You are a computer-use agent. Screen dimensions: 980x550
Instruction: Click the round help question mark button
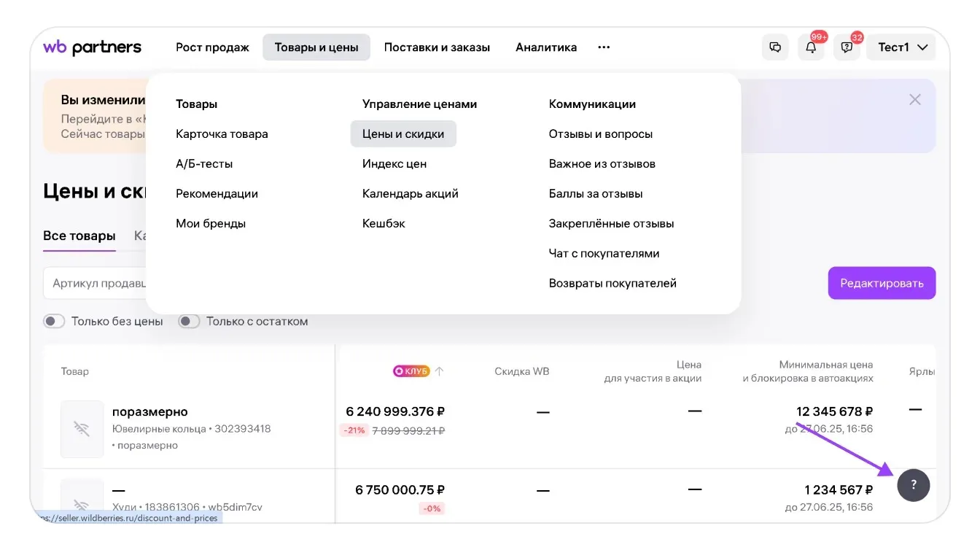[x=913, y=485]
